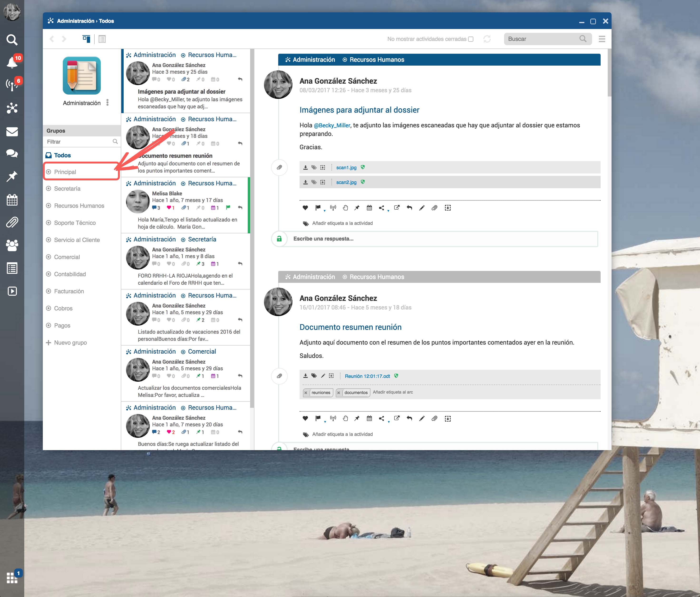
Task: Flag the Imágenes para adjuntar activity
Action: coord(318,208)
